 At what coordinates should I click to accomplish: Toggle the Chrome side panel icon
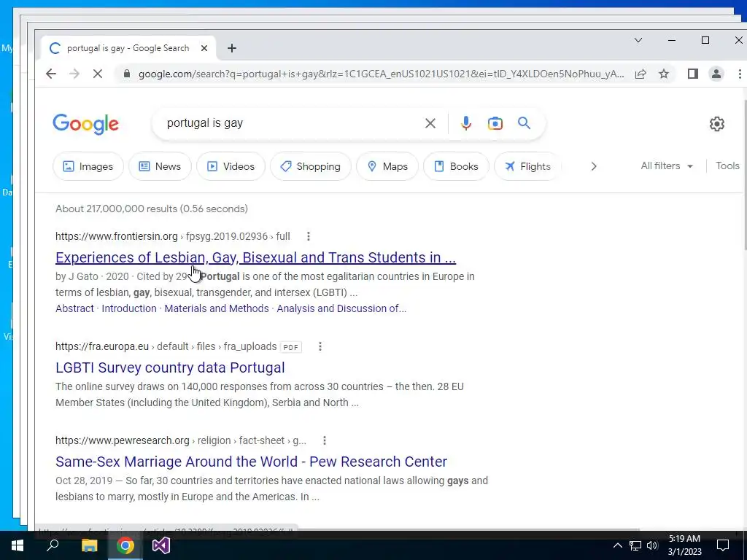click(x=693, y=74)
